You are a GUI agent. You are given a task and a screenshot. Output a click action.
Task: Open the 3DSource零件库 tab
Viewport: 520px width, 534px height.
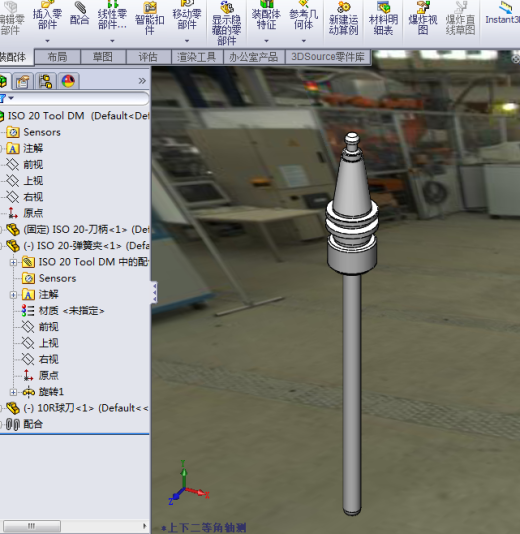point(328,57)
